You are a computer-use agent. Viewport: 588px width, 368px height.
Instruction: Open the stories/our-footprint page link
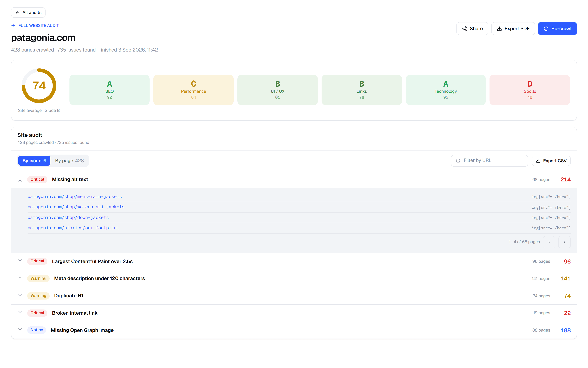pos(73,228)
